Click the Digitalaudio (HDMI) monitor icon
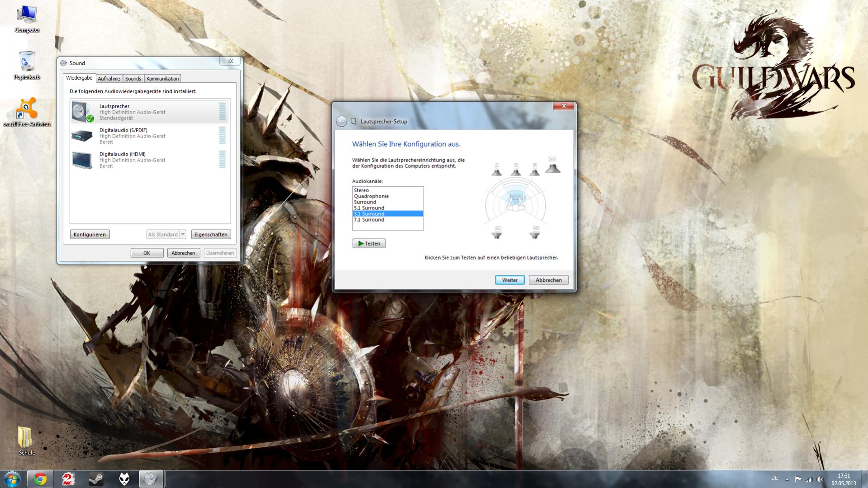Viewport: 868px width, 488px height. (x=82, y=160)
